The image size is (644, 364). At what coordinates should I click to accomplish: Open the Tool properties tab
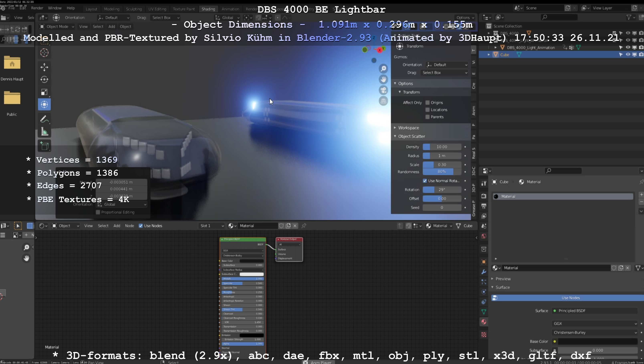click(x=484, y=183)
